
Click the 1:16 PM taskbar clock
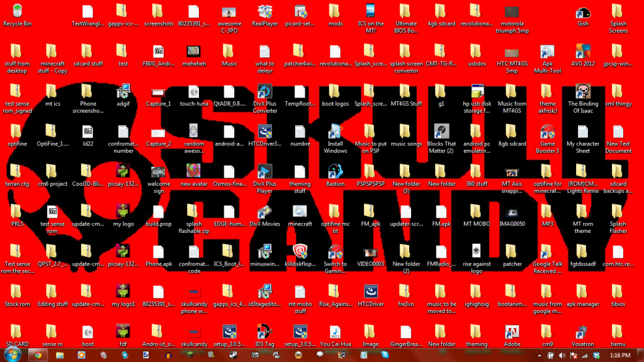(x=620, y=356)
